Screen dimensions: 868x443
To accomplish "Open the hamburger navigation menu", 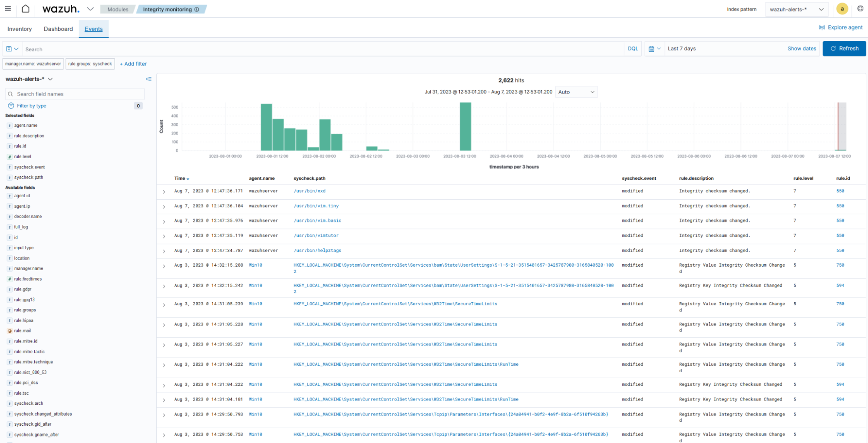I will (8, 9).
